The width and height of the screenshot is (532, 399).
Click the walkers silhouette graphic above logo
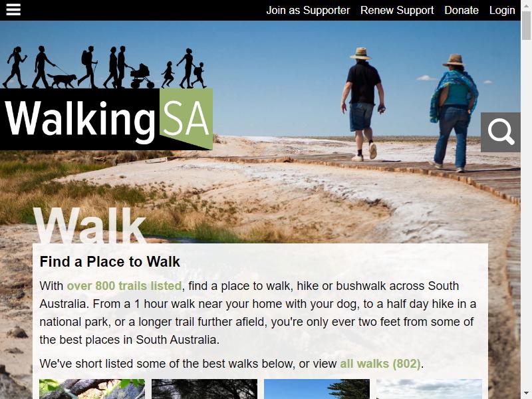[104, 67]
